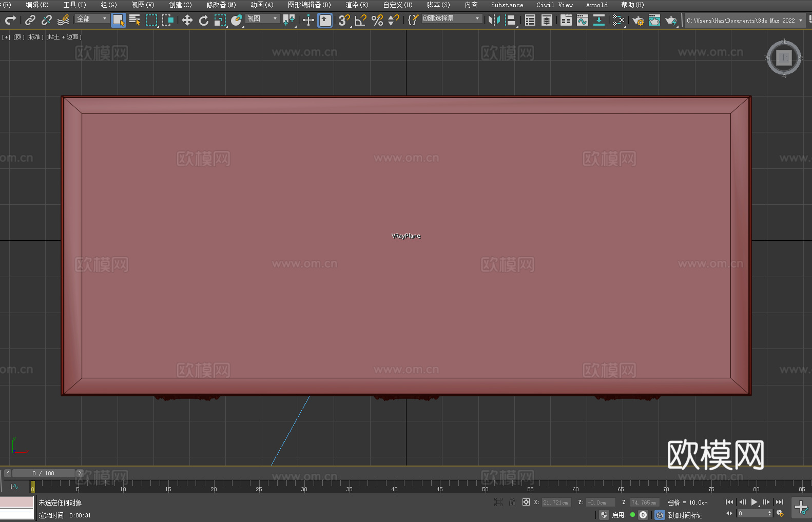Step time slider left arrow

(x=7, y=473)
